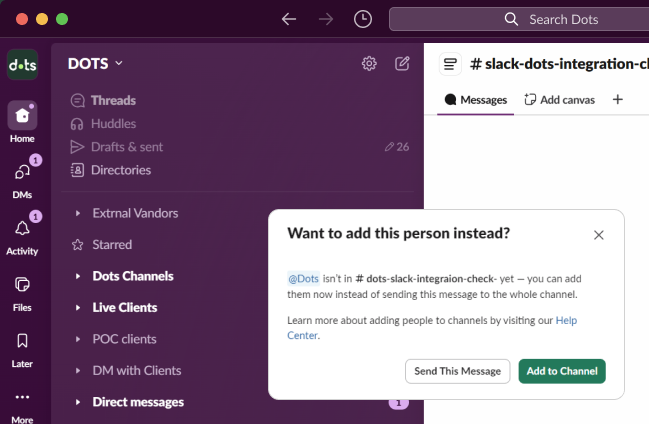649x424 pixels.
Task: Close the add person dialog
Action: (598, 235)
